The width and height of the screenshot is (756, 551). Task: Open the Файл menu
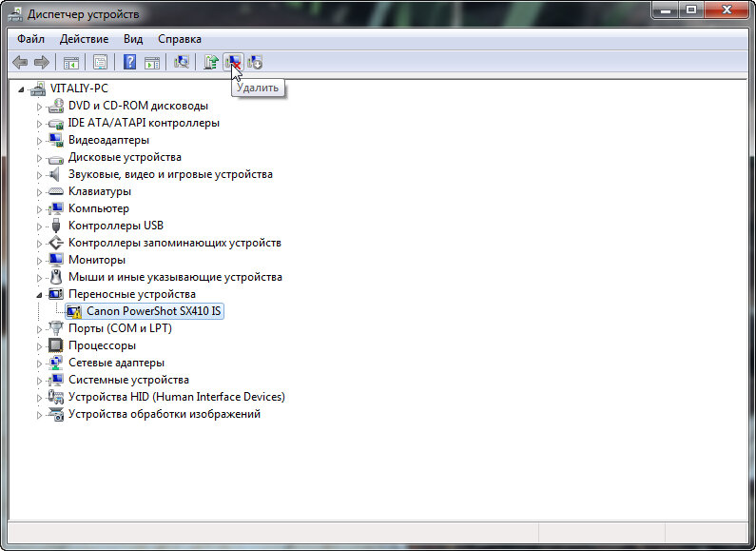pyautogui.click(x=30, y=39)
